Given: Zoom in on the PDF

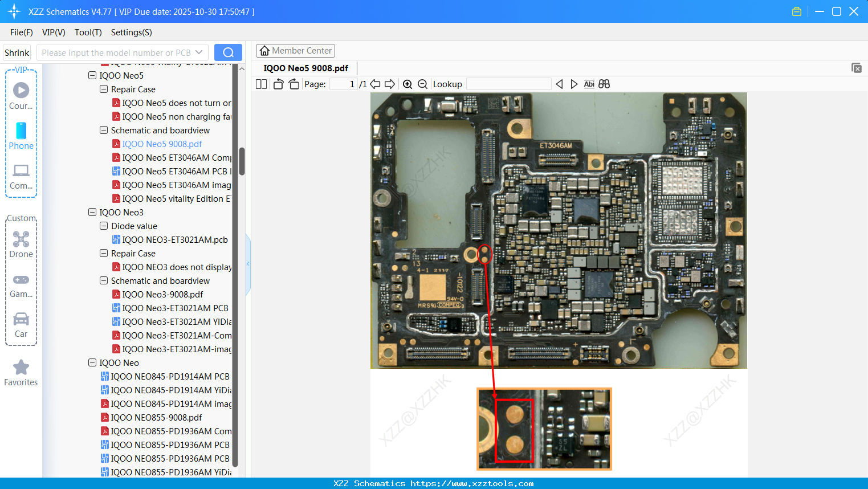Looking at the screenshot, I should (x=407, y=84).
